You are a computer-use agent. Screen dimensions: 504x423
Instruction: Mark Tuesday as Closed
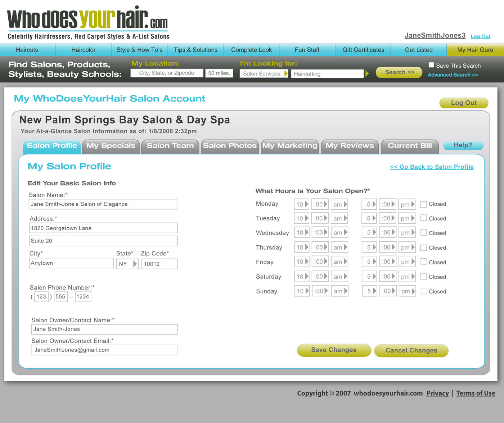click(424, 218)
